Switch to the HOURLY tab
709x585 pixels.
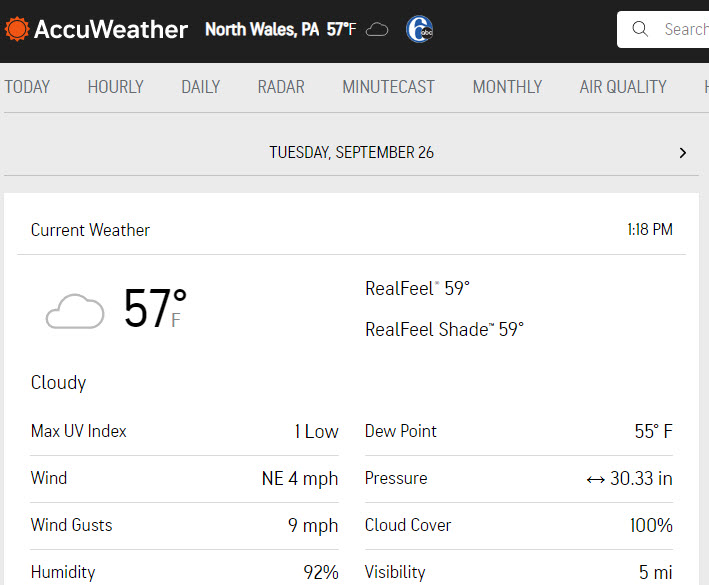pos(115,87)
